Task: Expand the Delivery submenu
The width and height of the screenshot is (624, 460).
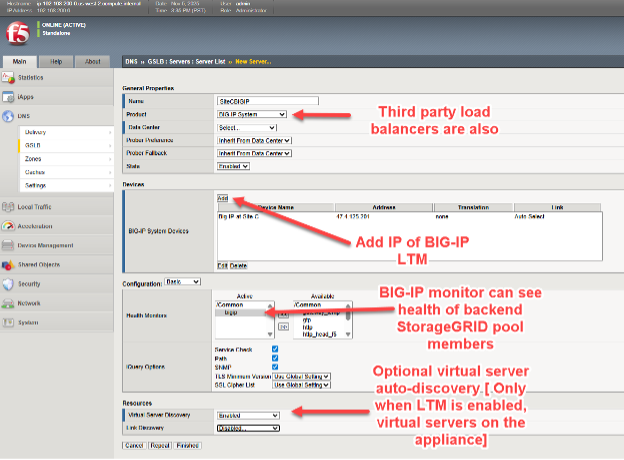Action: point(66,132)
